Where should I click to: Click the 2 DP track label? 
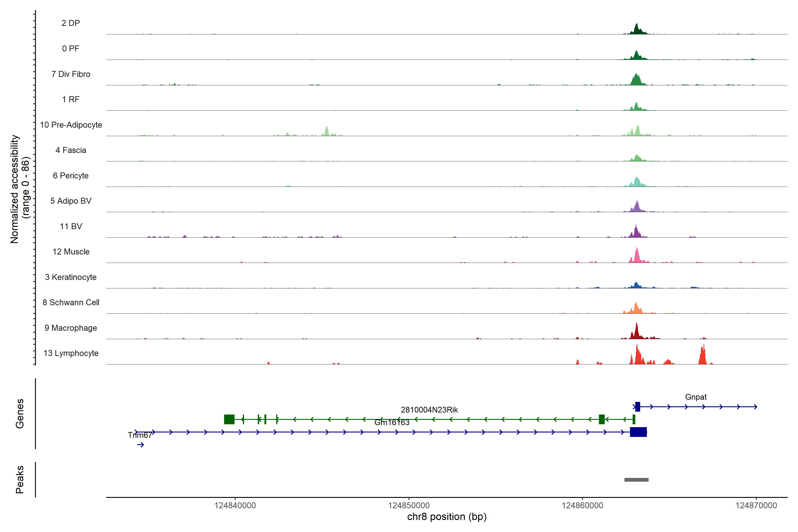click(70, 23)
